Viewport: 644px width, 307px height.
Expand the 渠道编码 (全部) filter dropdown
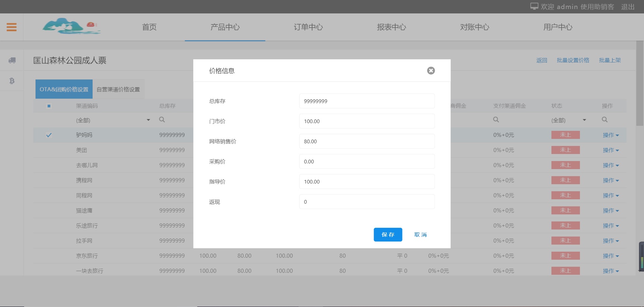click(x=148, y=120)
